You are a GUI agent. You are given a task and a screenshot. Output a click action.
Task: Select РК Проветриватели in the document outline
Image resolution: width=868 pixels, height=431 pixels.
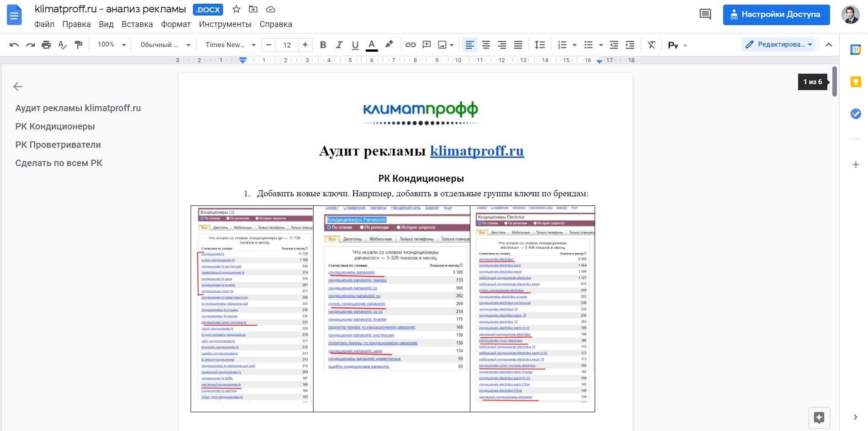[x=58, y=144]
